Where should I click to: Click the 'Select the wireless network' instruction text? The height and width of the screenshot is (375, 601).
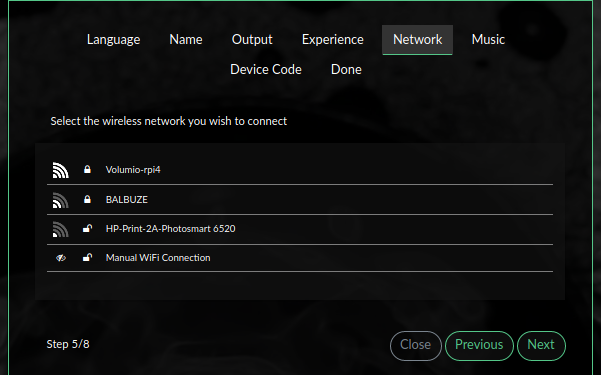[169, 121]
